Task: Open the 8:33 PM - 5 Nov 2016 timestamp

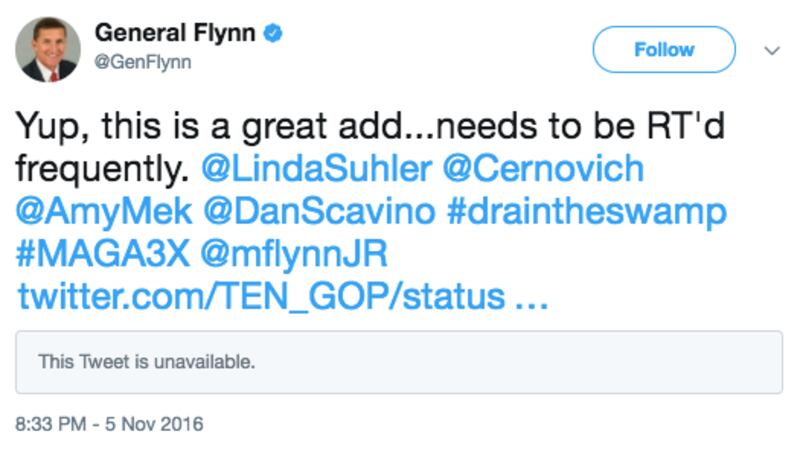Action: [109, 424]
